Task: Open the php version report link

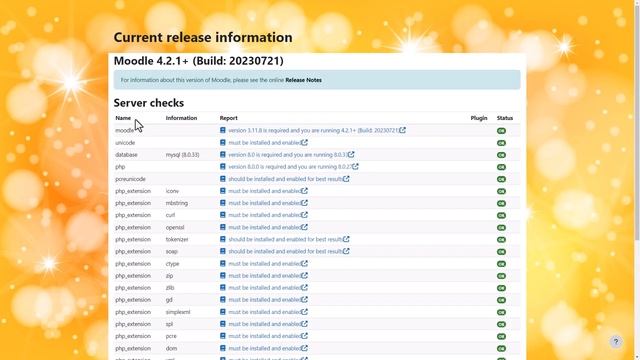Action: click(x=290, y=167)
